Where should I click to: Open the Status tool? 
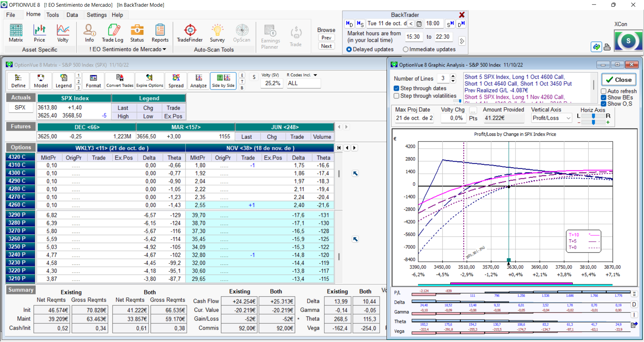(x=137, y=33)
